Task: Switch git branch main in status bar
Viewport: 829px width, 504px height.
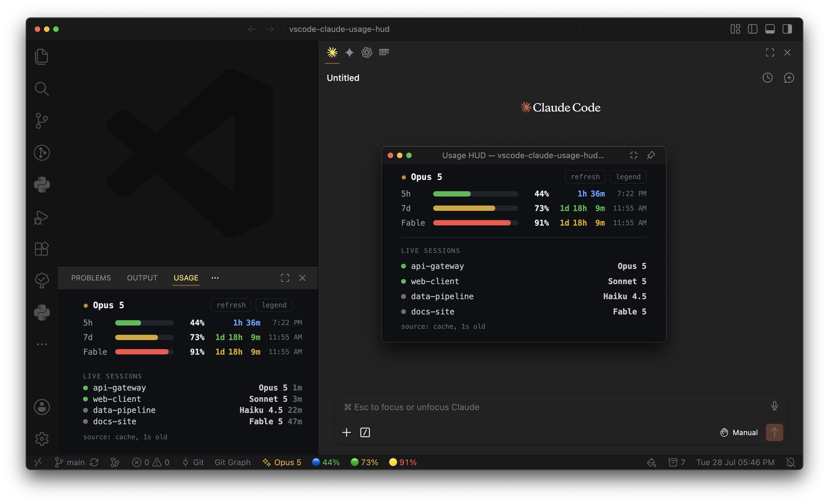Action: [x=70, y=462]
